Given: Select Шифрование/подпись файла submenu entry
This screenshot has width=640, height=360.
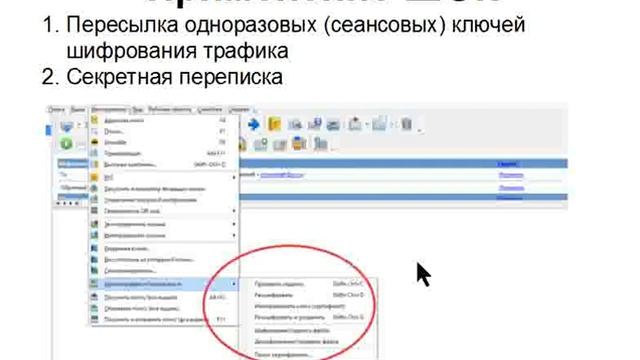Looking at the screenshot, I should click(292, 330).
